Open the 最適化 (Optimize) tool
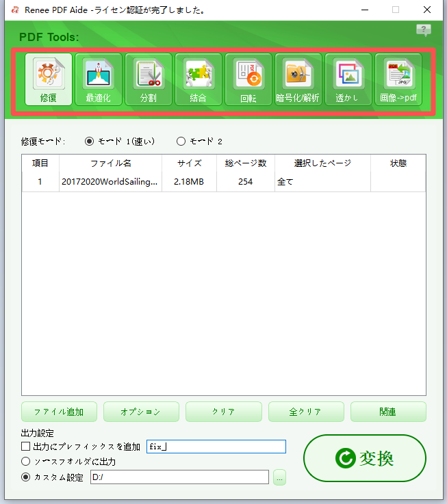 coord(99,79)
